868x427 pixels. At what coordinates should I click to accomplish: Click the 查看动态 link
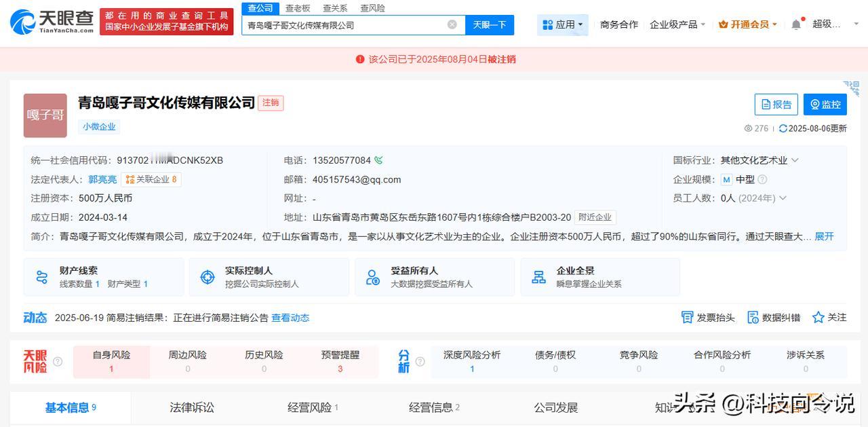pos(290,318)
